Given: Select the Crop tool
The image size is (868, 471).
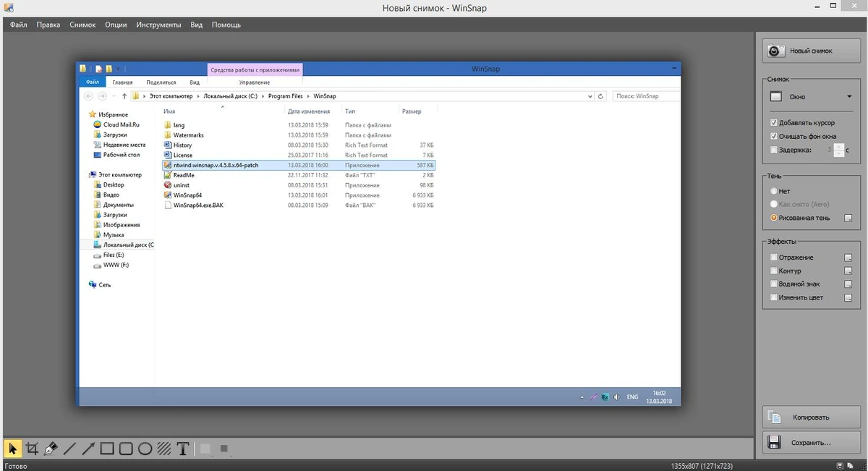Looking at the screenshot, I should coord(32,449).
